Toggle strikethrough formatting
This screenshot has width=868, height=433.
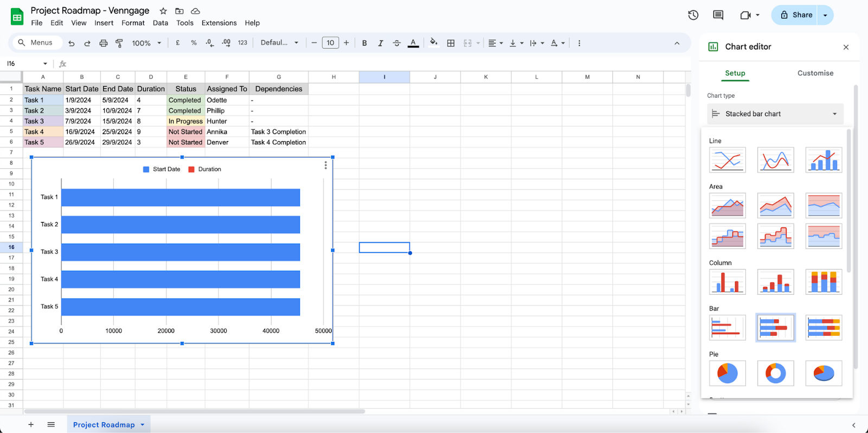[x=397, y=43]
